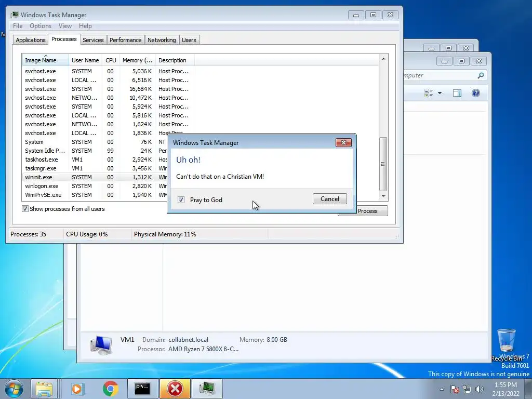Select the taskmgr.exe process row
The height and width of the screenshot is (399, 532).
[95, 168]
